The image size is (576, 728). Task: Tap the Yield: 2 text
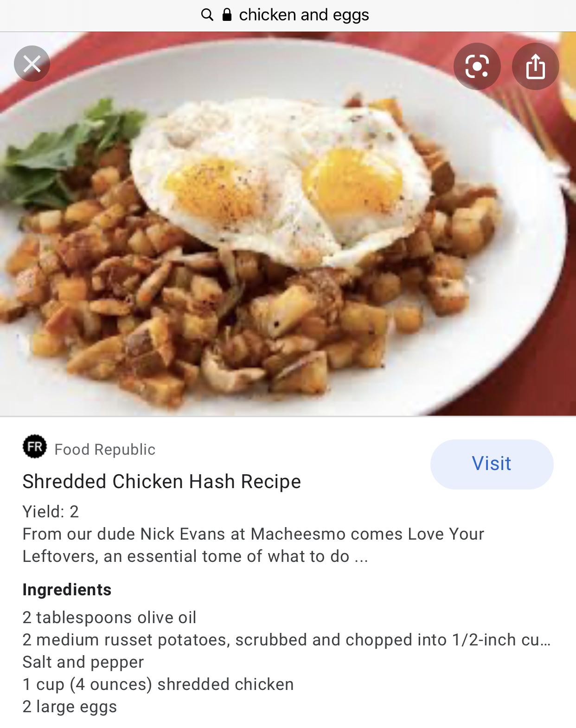51,512
